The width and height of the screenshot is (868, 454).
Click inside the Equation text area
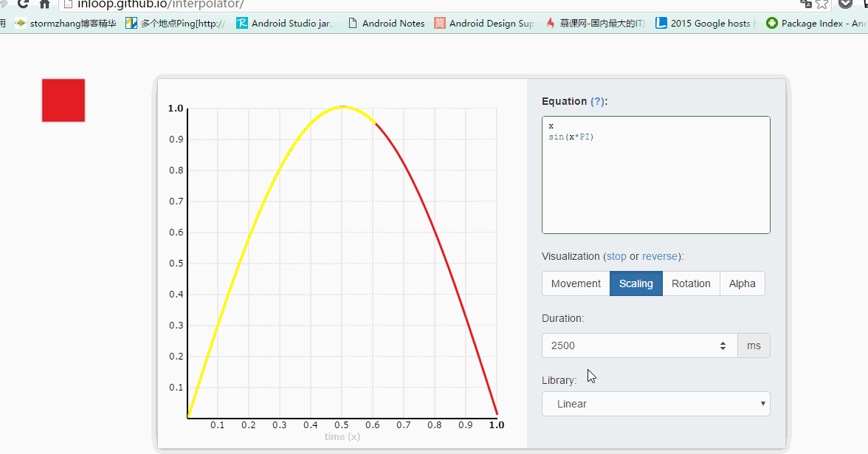(656, 175)
